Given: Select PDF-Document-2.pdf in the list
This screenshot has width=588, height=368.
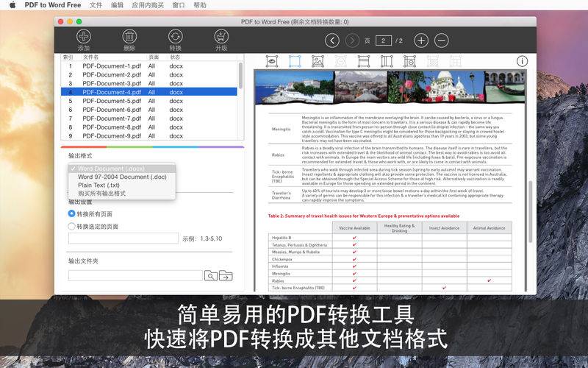Looking at the screenshot, I should click(x=149, y=75).
